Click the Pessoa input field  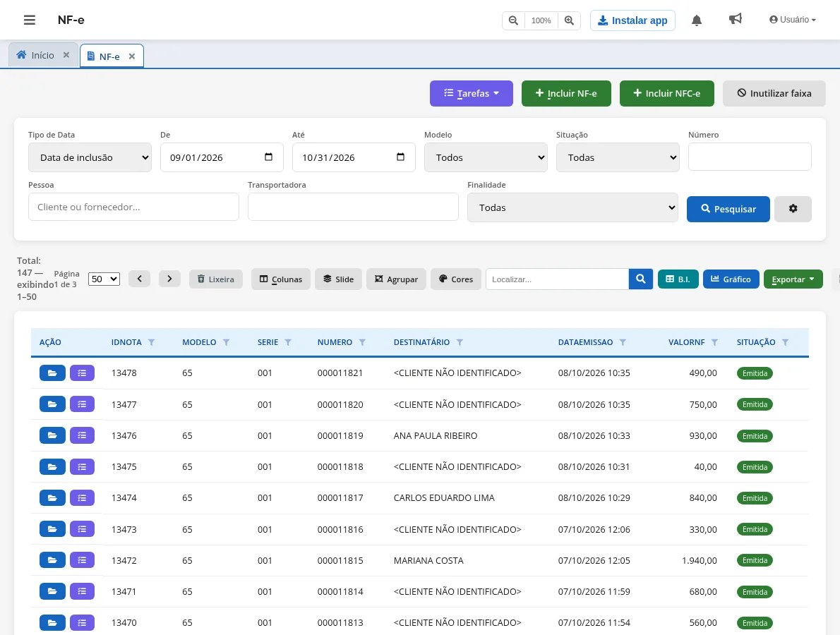(x=134, y=207)
